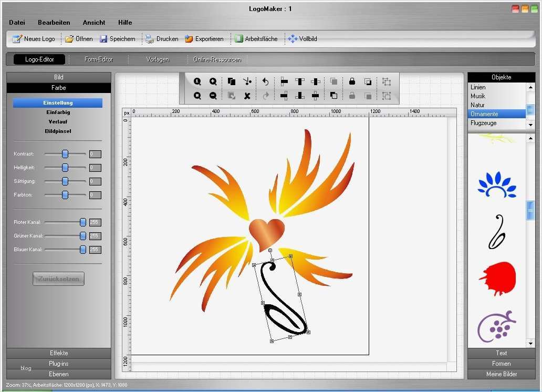The height and width of the screenshot is (392, 542).
Task: Lock the selected object with the padlock icon
Action: [351, 81]
